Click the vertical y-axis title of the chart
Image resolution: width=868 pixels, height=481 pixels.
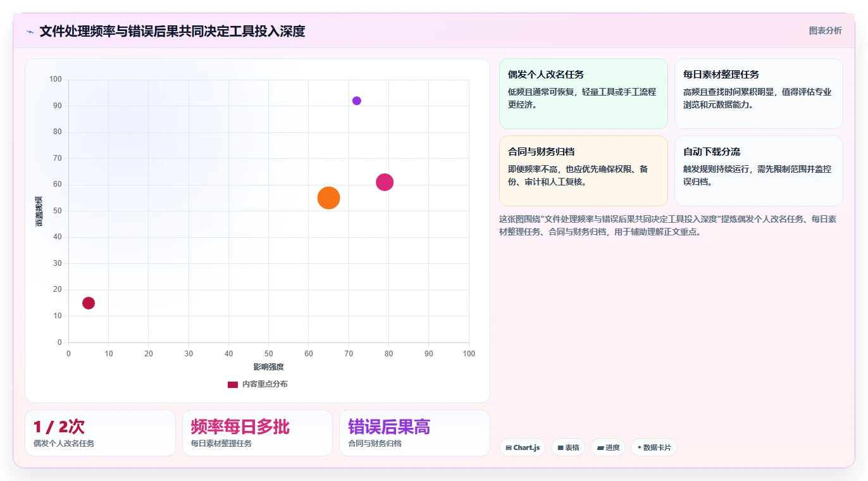39,211
